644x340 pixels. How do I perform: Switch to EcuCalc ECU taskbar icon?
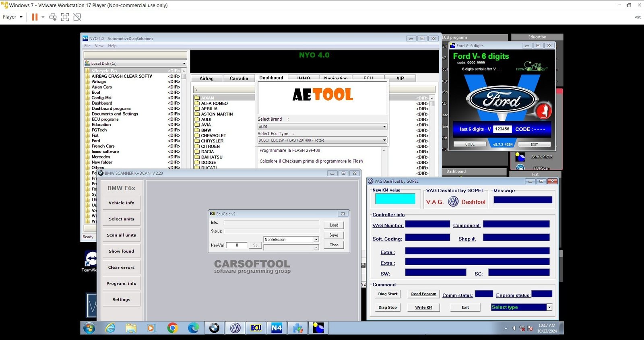click(256, 328)
